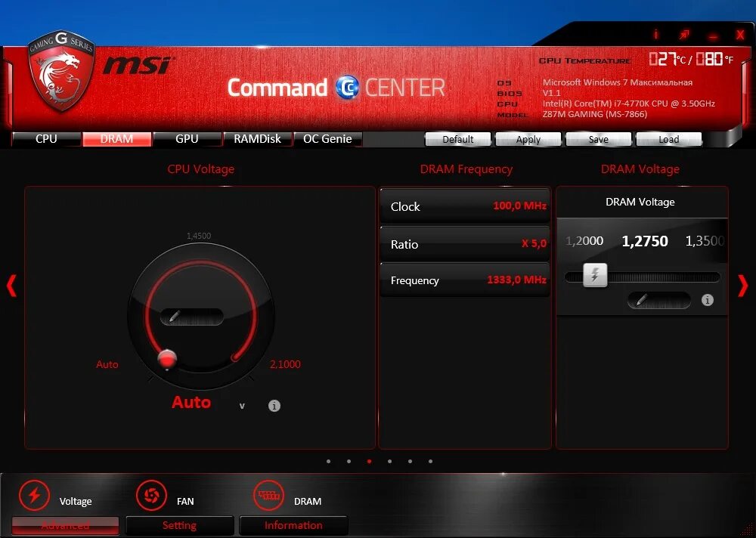Screen dimensions: 756x538
Task: Click the Load button
Action: [669, 139]
